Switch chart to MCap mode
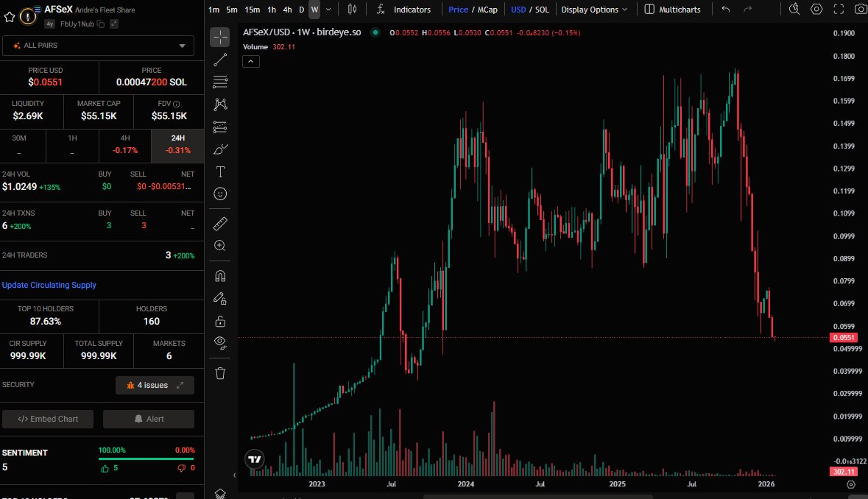Viewport: 868px width, 499px height. (487, 10)
